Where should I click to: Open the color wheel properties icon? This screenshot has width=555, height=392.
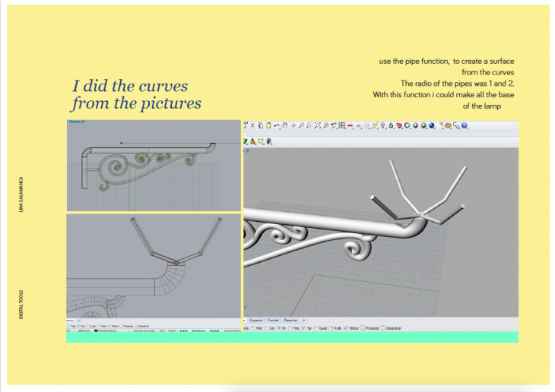point(407,125)
